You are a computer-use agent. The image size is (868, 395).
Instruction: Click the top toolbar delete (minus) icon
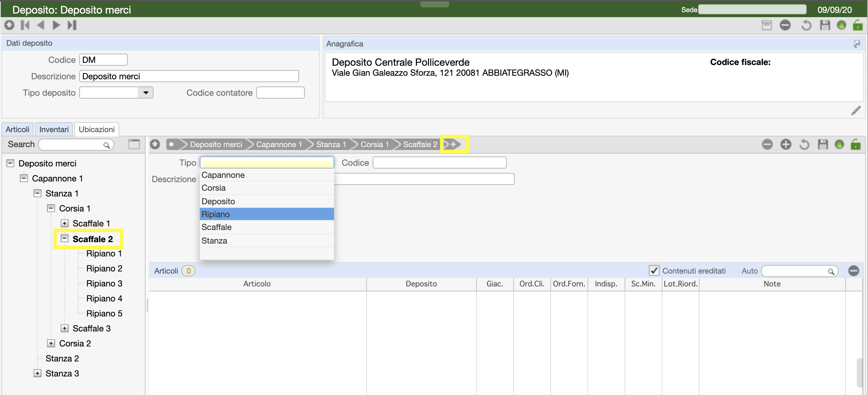tap(785, 25)
